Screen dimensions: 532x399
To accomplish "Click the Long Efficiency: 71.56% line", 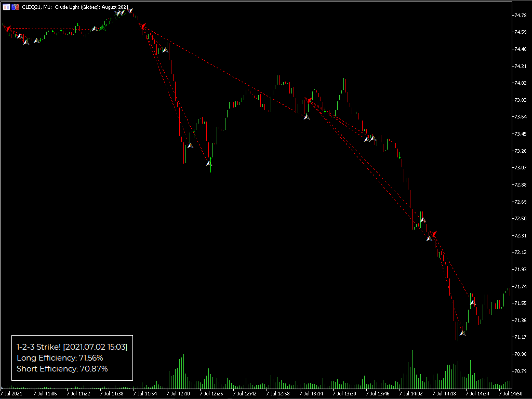I will point(60,358).
